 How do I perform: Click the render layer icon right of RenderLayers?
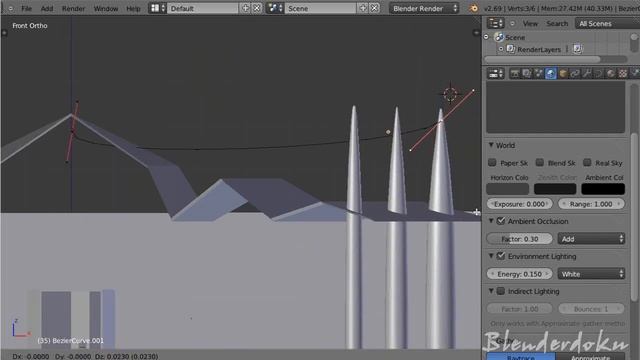click(x=577, y=49)
